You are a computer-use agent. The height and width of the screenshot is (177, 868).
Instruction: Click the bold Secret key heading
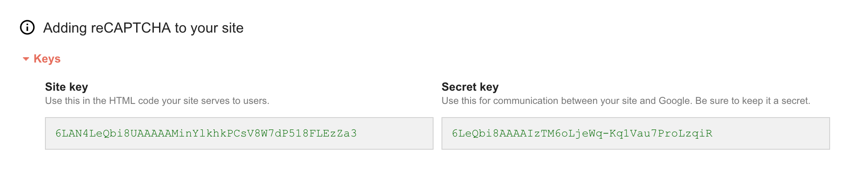coord(470,87)
